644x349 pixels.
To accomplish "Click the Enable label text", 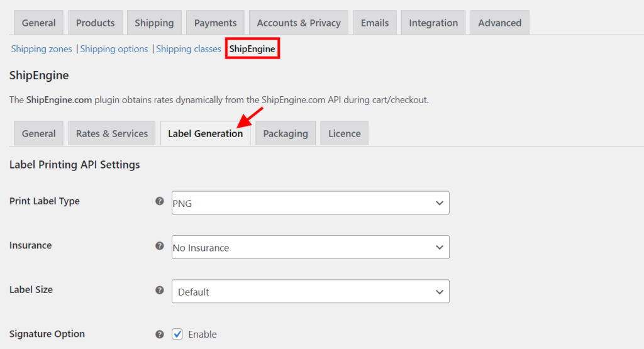I will (203, 334).
